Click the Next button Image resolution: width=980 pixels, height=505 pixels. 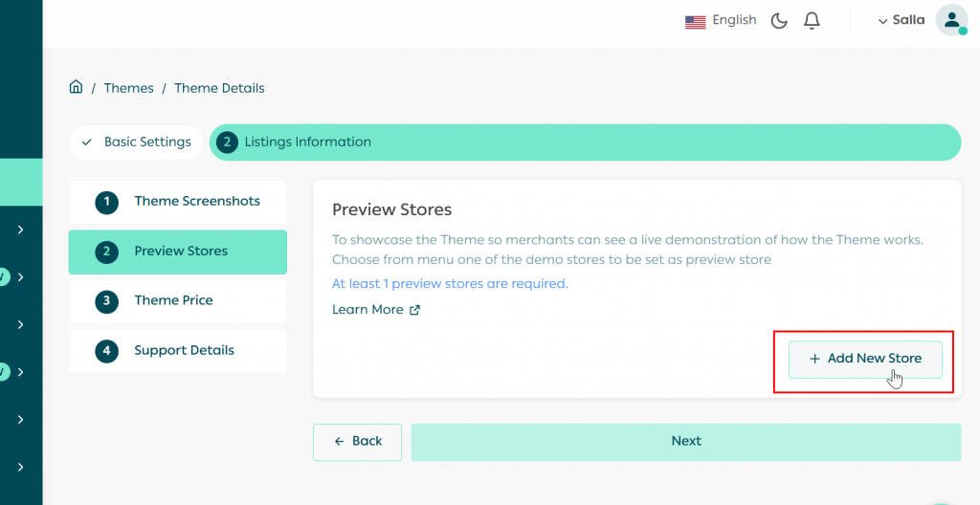685,442
